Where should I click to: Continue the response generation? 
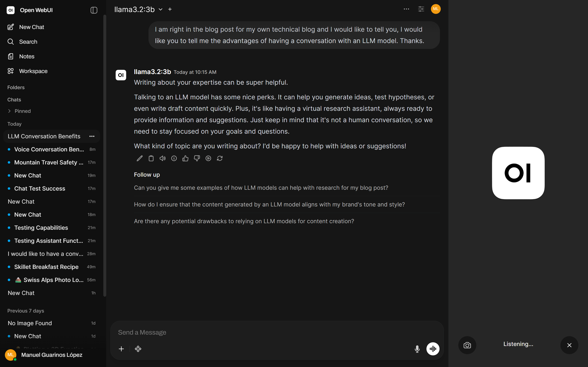tap(208, 158)
